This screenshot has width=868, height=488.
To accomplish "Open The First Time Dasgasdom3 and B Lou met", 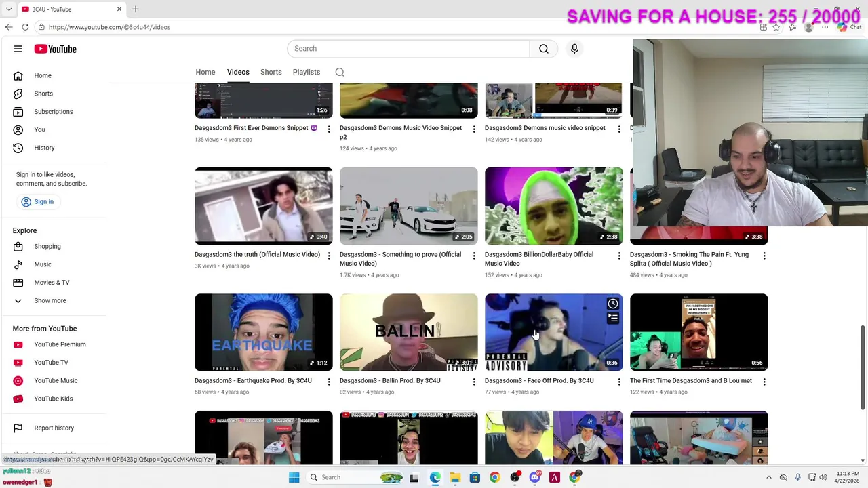I will (x=691, y=381).
